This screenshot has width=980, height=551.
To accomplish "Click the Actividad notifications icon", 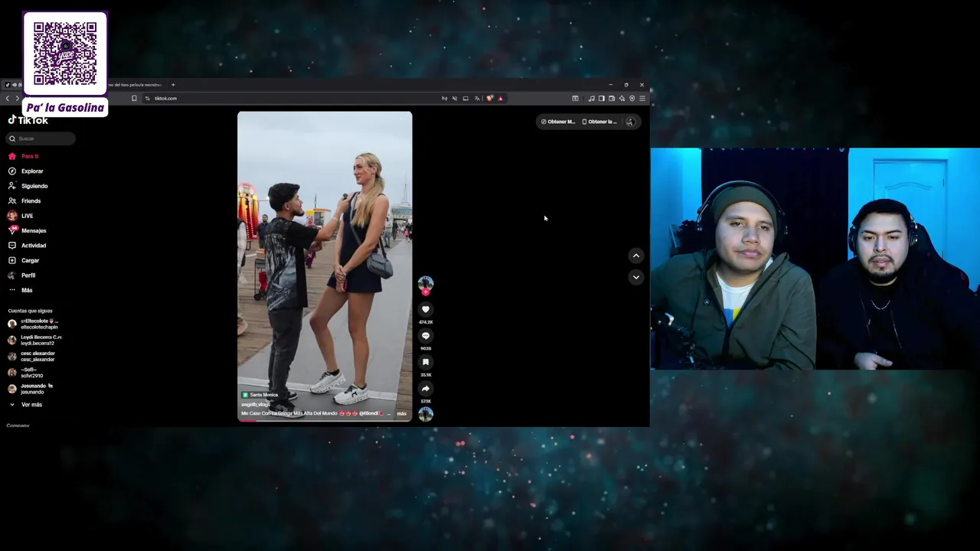I will tap(11, 246).
